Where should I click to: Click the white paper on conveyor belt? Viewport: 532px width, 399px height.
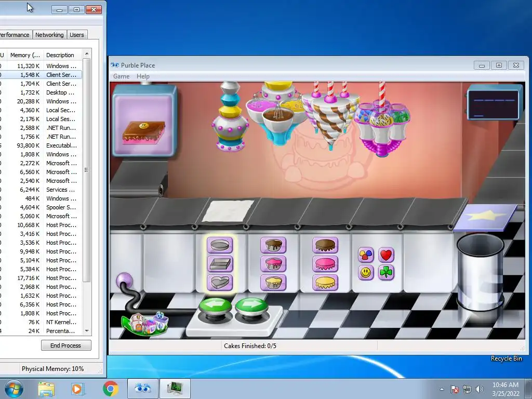coord(228,211)
